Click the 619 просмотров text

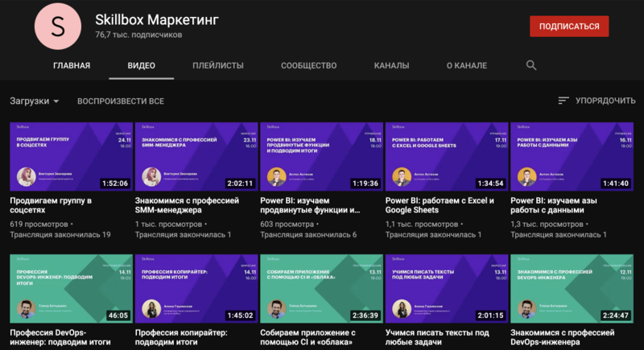(39, 224)
